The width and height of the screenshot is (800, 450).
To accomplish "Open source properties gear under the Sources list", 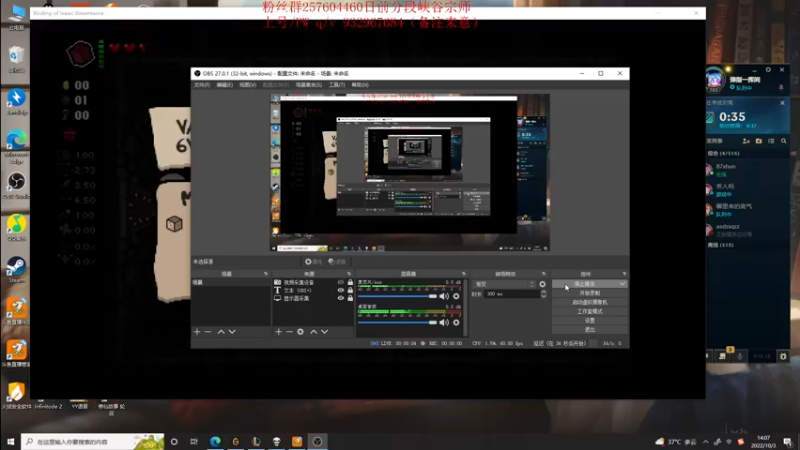I will (x=301, y=332).
